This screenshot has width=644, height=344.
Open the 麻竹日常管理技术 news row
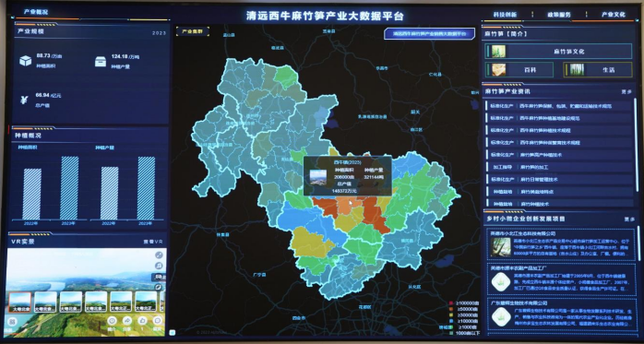click(558, 180)
